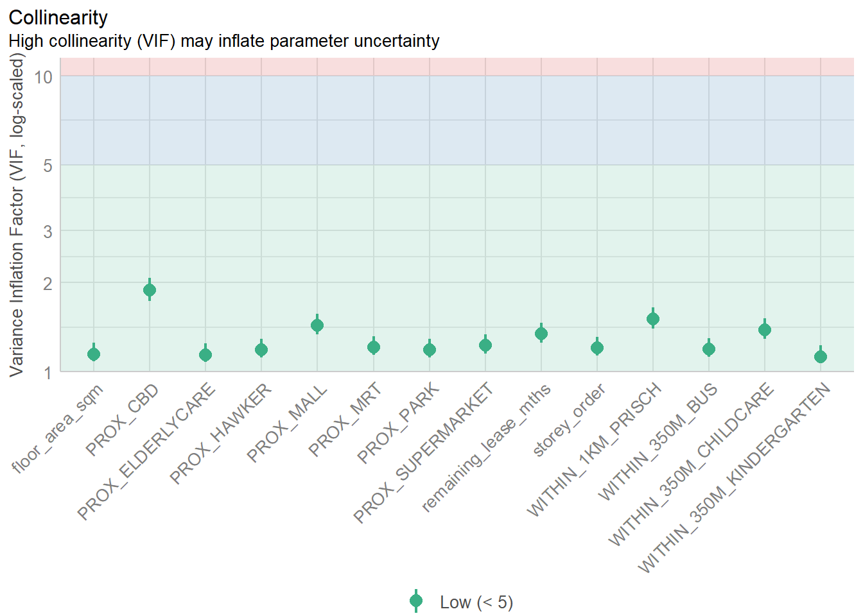
Task: Select the WITHIN_350M_CHILDCARE point marker
Action: tap(765, 330)
